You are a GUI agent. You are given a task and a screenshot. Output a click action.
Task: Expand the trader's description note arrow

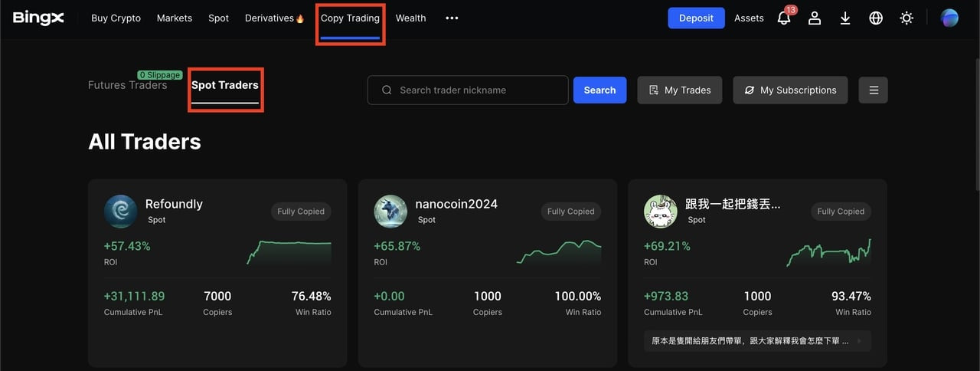[x=858, y=341]
